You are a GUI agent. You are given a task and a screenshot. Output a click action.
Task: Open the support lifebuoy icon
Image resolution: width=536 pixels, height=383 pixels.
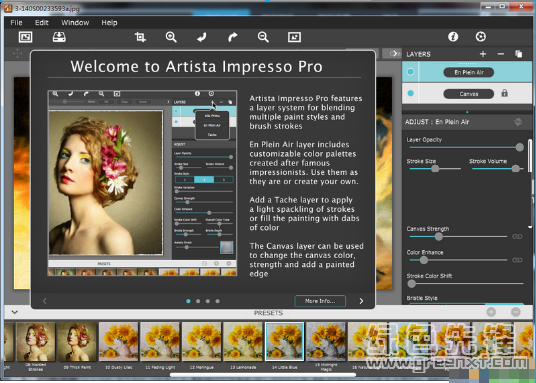coord(481,37)
